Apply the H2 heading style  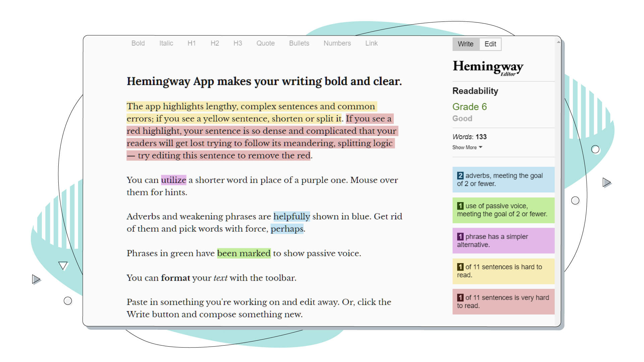point(215,43)
